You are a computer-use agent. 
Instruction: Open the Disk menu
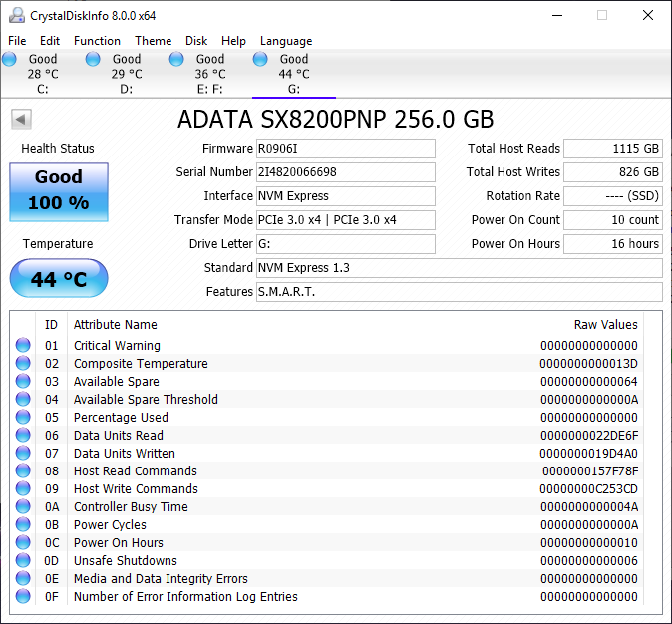[x=196, y=41]
